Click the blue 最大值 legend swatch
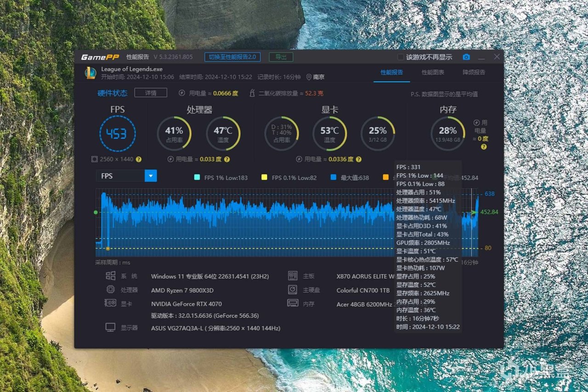The image size is (588, 392). tap(334, 177)
